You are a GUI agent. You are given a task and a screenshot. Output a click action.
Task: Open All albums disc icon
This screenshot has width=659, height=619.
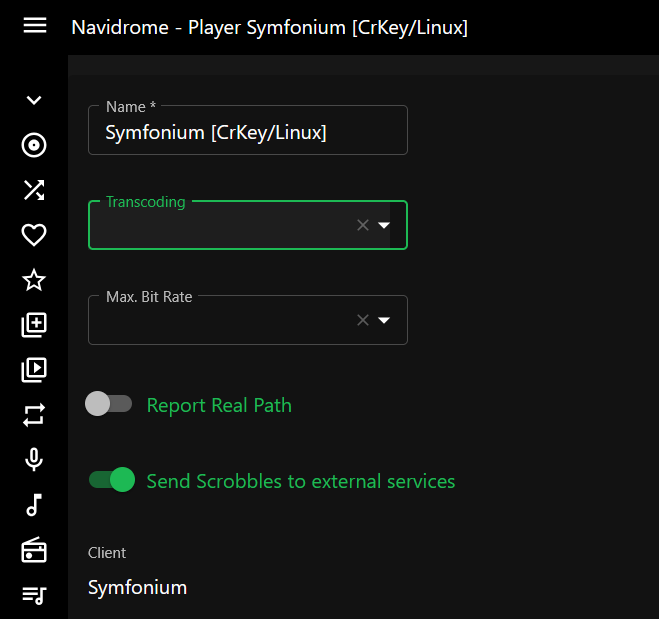pyautogui.click(x=34, y=145)
